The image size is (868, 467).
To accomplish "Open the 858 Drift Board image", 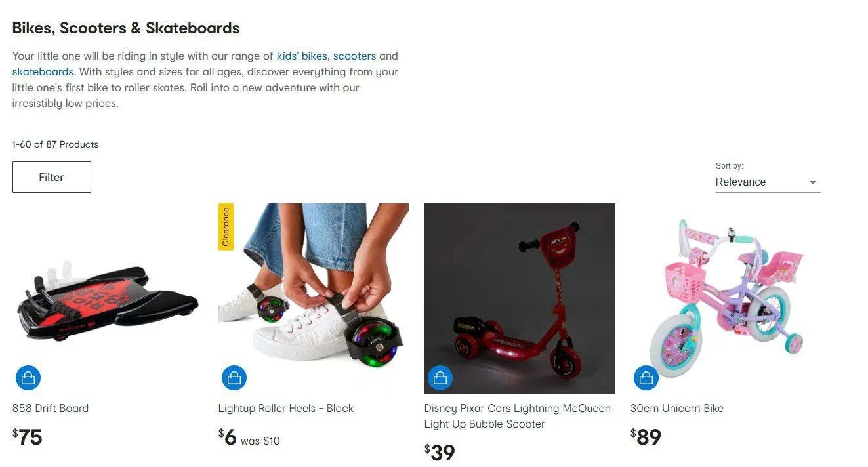I will pos(108,298).
